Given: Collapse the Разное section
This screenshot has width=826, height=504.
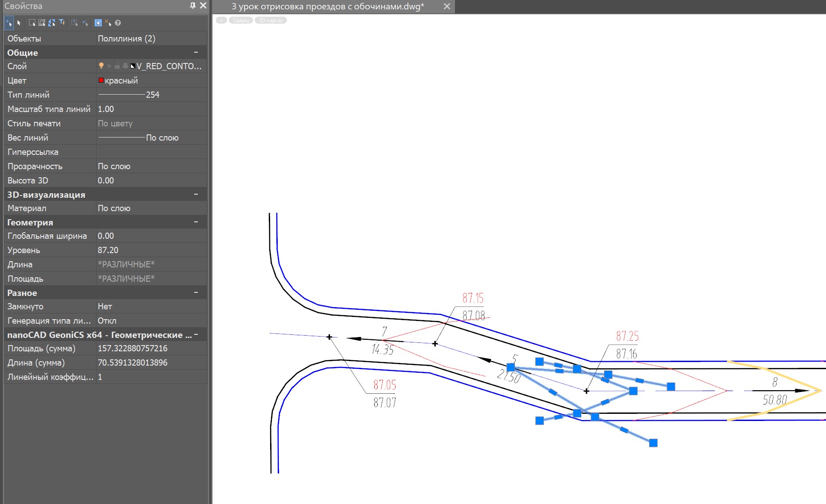Looking at the screenshot, I should coord(196,293).
